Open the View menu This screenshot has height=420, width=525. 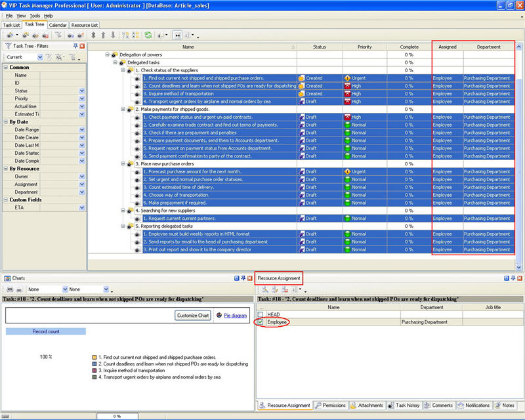(x=21, y=16)
